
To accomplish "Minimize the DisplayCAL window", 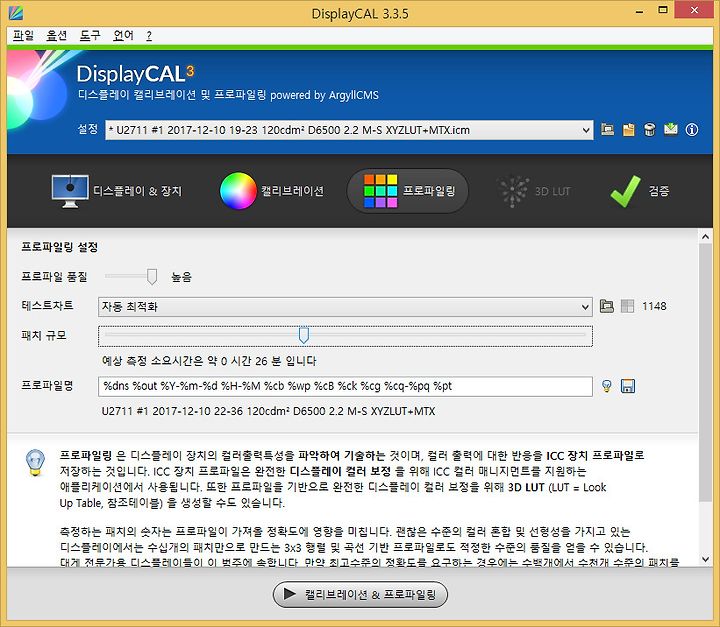I will click(x=639, y=11).
